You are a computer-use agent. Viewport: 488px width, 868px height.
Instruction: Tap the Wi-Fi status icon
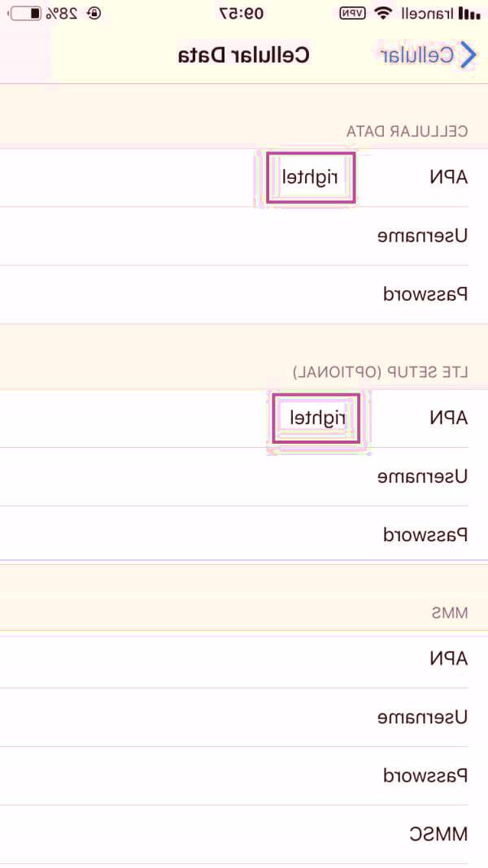(382, 14)
